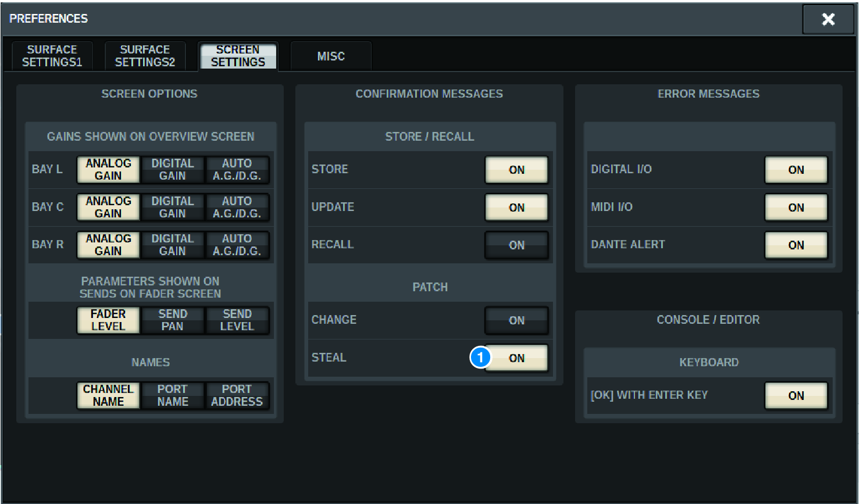860x504 pixels.
Task: Select ANALOG GAIN for BAY R
Action: (x=108, y=245)
